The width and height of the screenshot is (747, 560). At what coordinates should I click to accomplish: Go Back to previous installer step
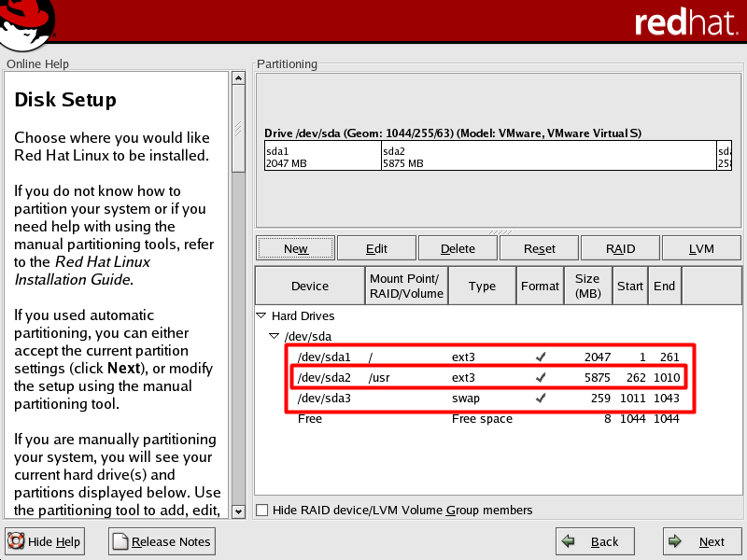595,541
